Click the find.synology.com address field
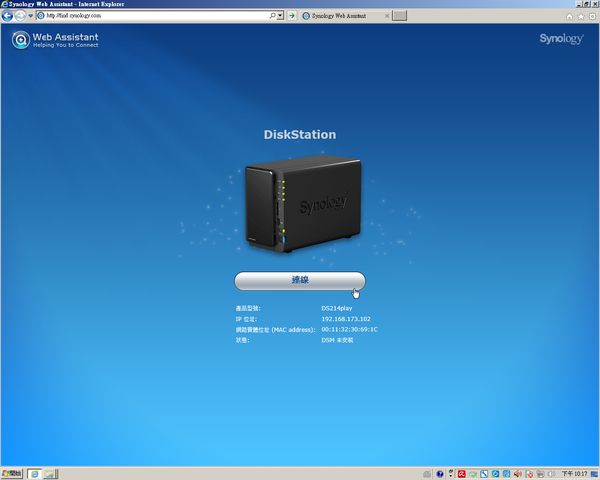The height and width of the screenshot is (480, 600). pyautogui.click(x=150, y=17)
